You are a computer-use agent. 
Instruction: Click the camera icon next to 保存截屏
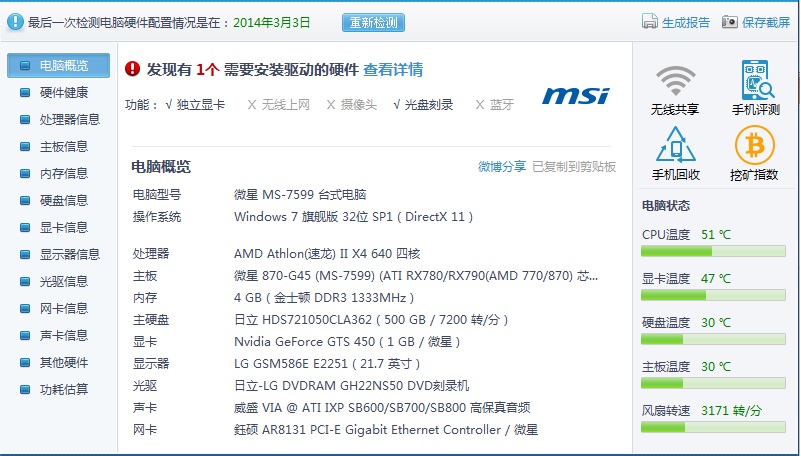pyautogui.click(x=729, y=21)
